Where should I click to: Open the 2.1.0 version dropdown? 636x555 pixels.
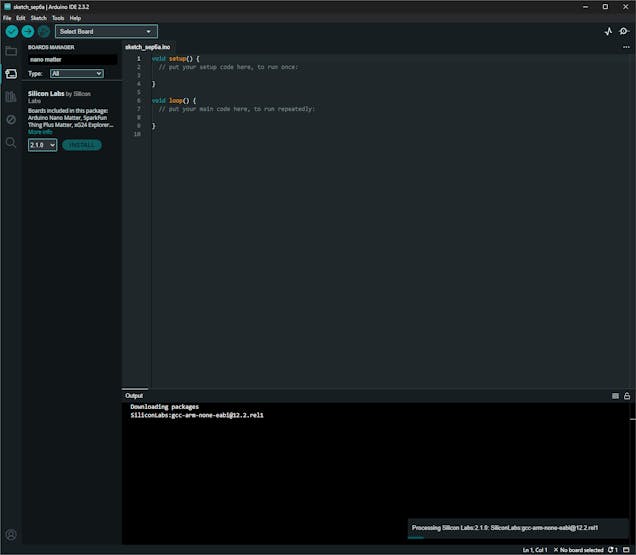42,145
